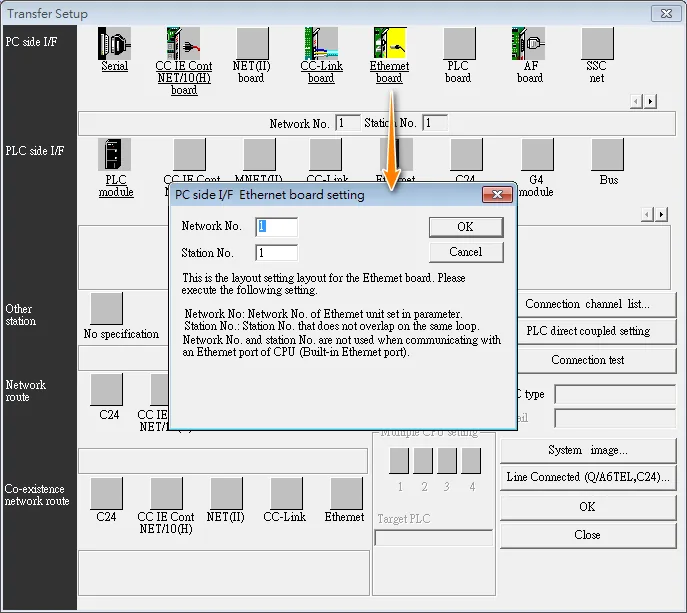Viewport: 687px width, 613px height.
Task: Open the Connection channel list
Action: 588,304
